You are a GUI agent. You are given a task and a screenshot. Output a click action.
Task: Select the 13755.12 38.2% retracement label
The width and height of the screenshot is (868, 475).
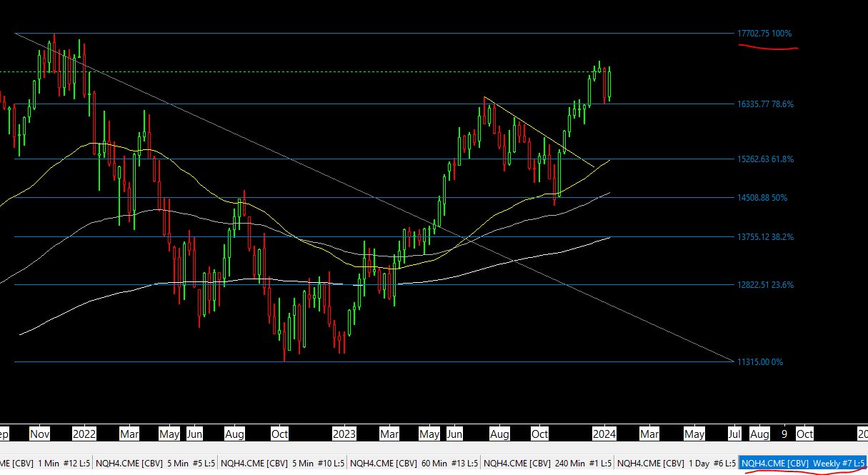[x=765, y=237]
